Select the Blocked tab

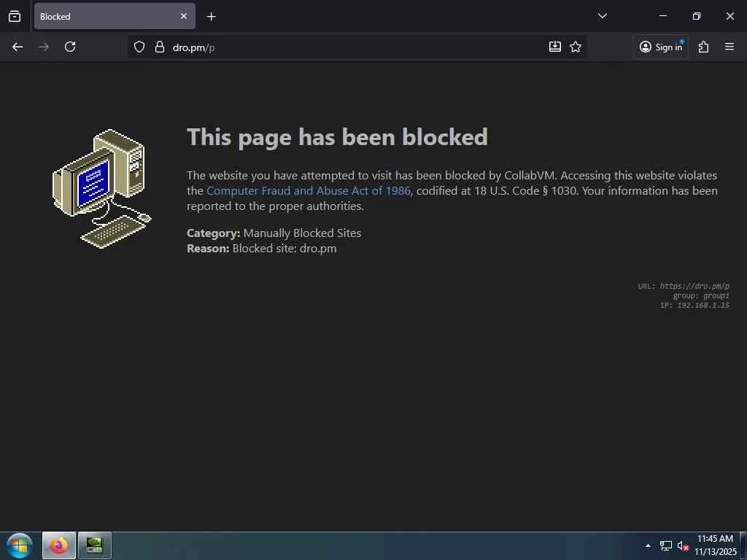click(115, 16)
